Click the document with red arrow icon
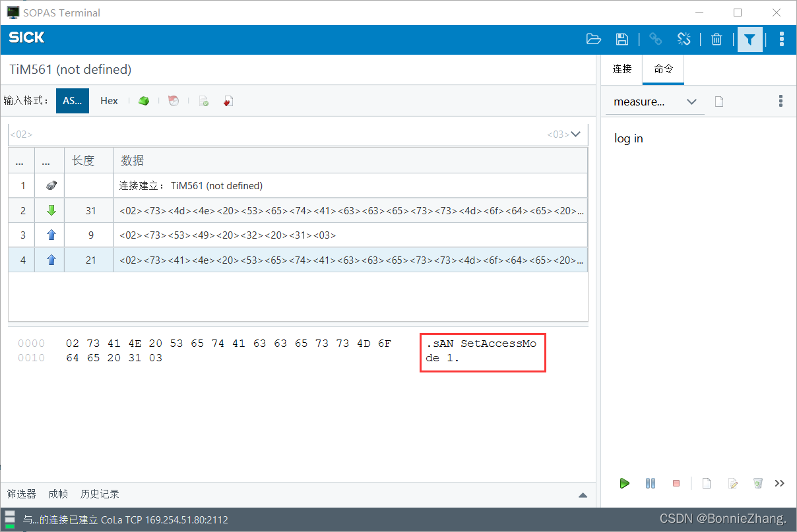The height and width of the screenshot is (532, 797). point(228,101)
